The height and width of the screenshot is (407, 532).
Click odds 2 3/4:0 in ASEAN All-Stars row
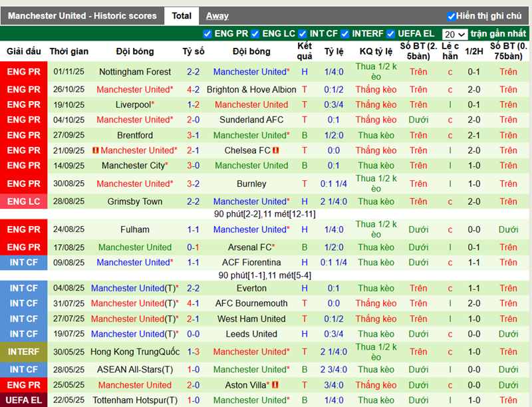334,370
